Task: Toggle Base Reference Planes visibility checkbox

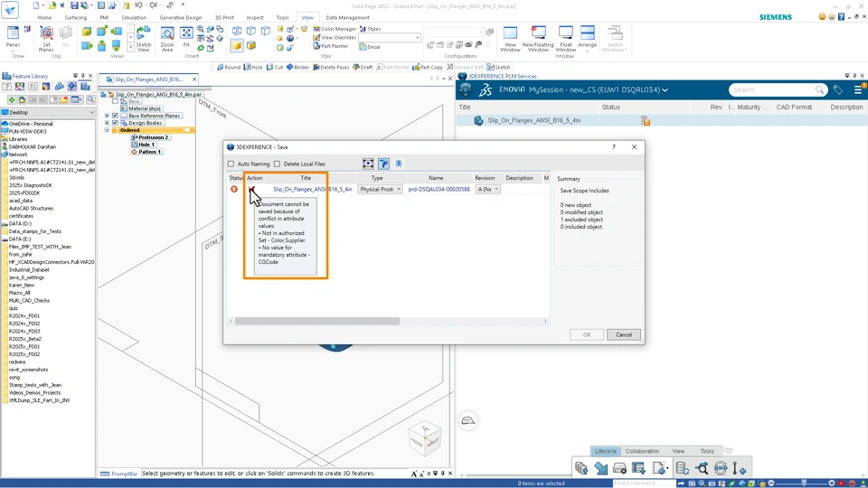Action: click(115, 116)
